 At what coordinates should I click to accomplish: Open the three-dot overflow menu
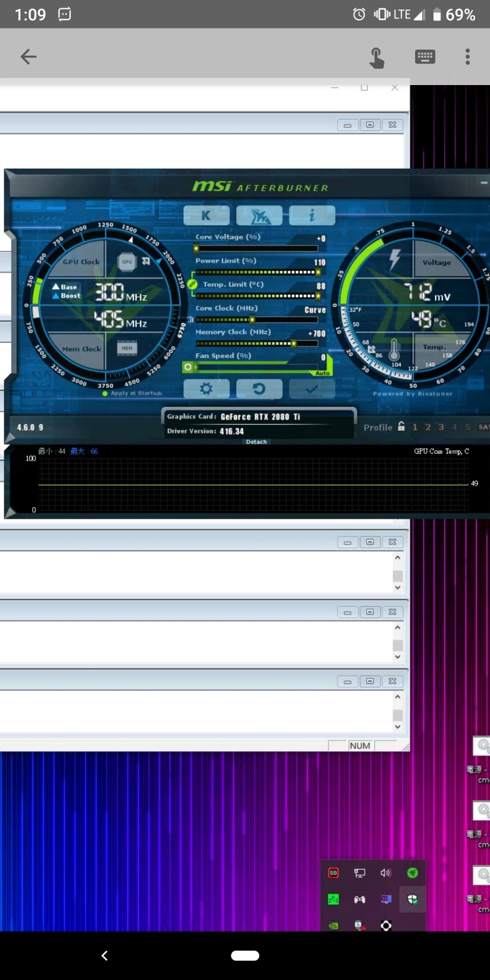(x=468, y=56)
